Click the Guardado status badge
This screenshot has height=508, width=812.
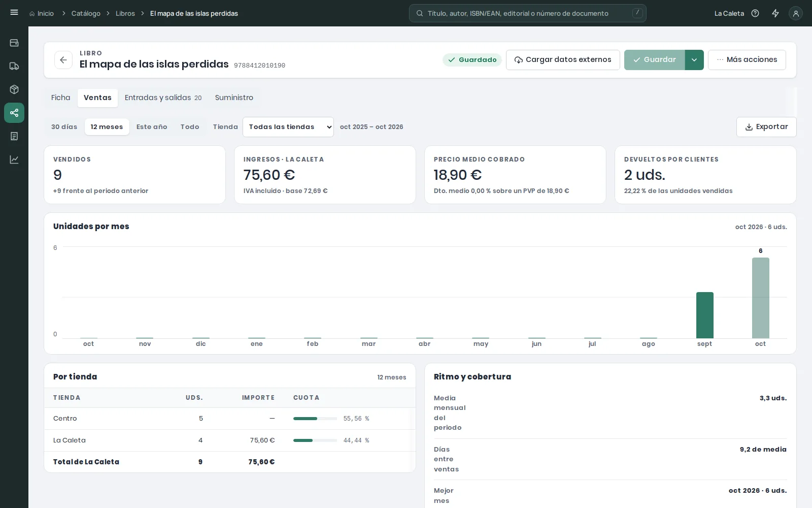(472, 60)
